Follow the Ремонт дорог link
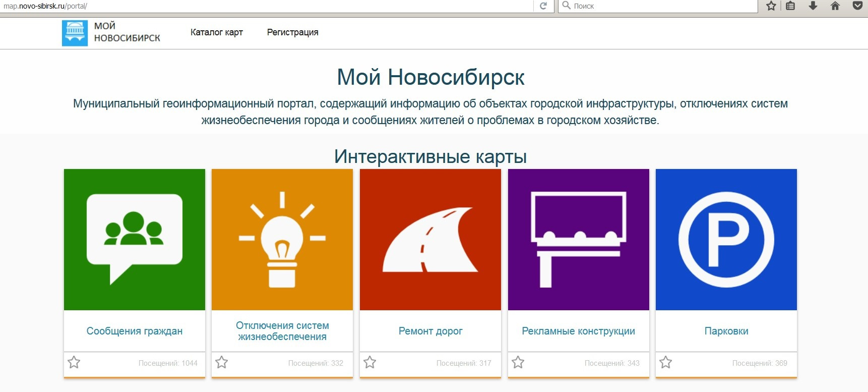The width and height of the screenshot is (868, 392). (x=430, y=331)
